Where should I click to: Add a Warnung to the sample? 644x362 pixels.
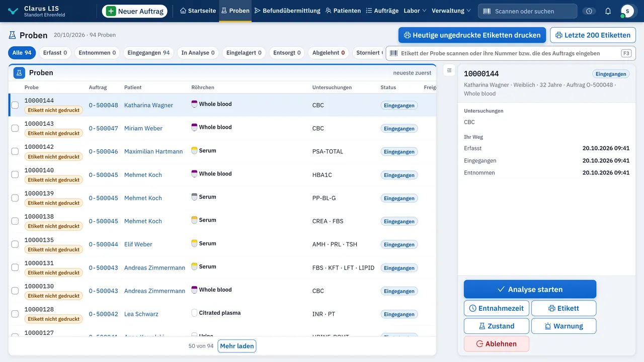click(563, 326)
